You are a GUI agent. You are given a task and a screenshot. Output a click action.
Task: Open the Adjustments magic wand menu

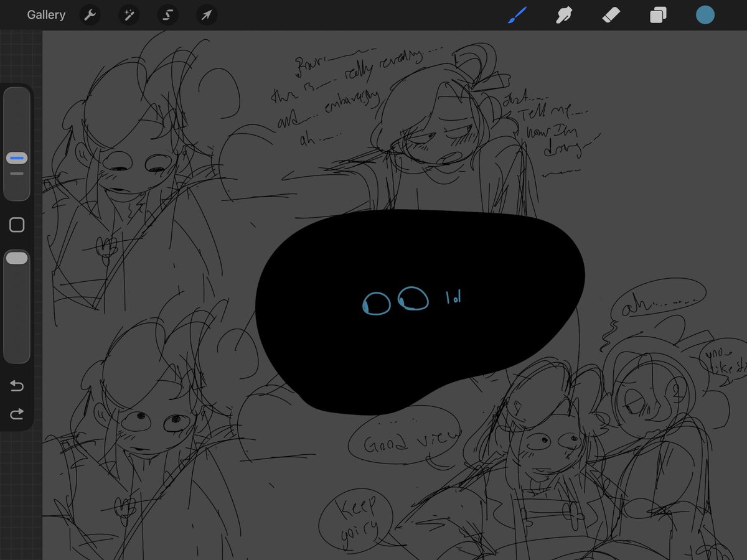[x=129, y=15]
